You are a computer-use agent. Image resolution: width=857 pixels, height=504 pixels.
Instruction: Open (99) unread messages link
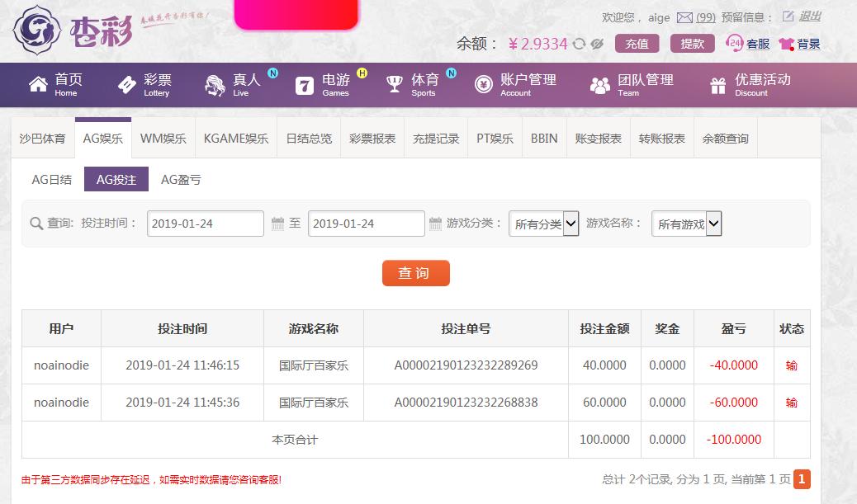(x=706, y=17)
